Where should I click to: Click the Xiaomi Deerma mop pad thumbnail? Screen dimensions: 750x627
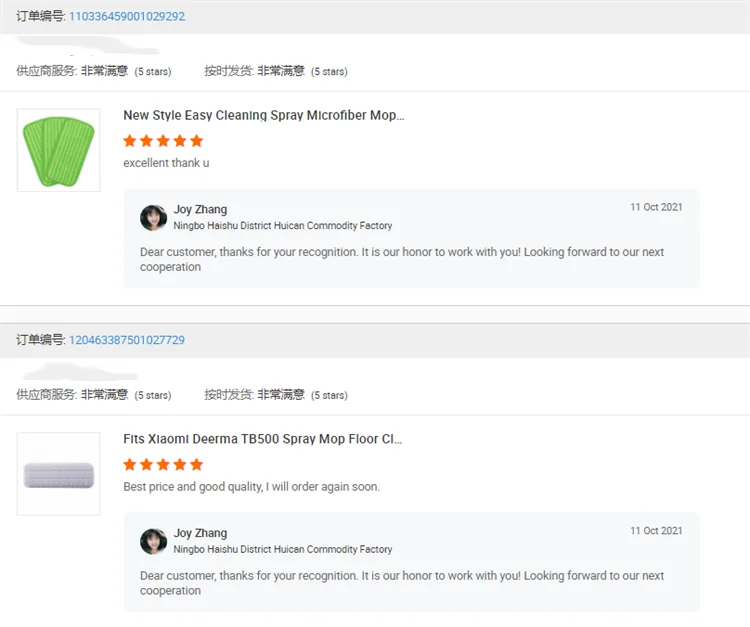[x=58, y=474]
